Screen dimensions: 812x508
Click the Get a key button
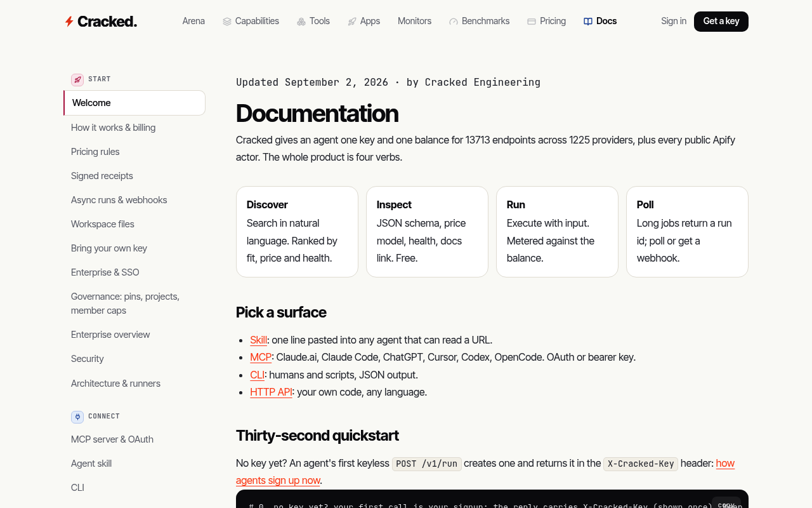pyautogui.click(x=721, y=21)
